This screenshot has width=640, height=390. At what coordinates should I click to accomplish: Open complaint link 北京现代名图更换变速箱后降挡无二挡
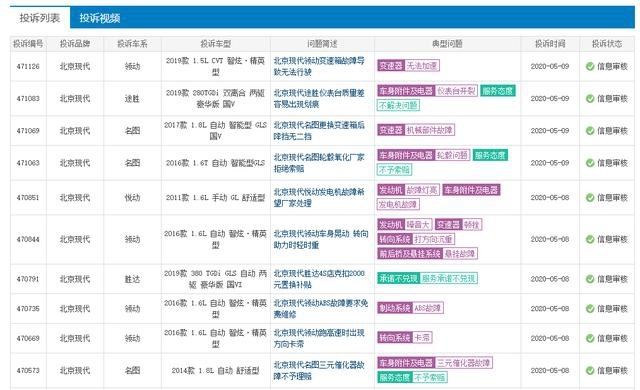click(x=319, y=131)
